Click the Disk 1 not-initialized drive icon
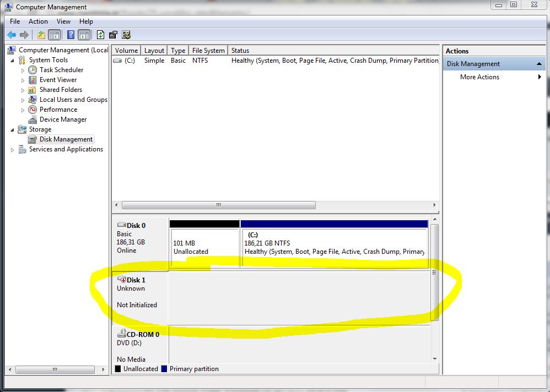 pyautogui.click(x=122, y=279)
